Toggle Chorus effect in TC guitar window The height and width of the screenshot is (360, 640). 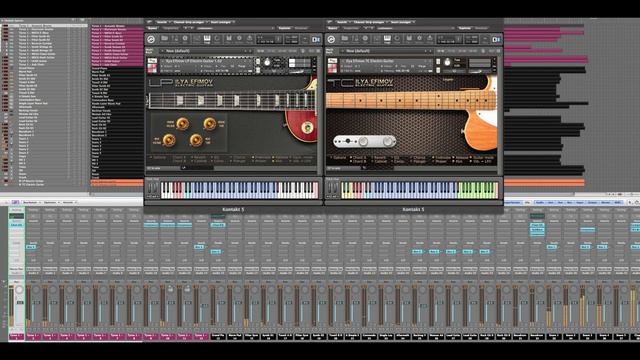[x=418, y=158]
